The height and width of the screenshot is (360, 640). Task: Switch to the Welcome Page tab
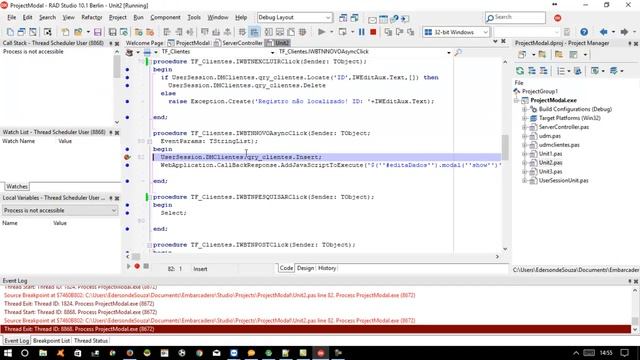[x=144, y=43]
